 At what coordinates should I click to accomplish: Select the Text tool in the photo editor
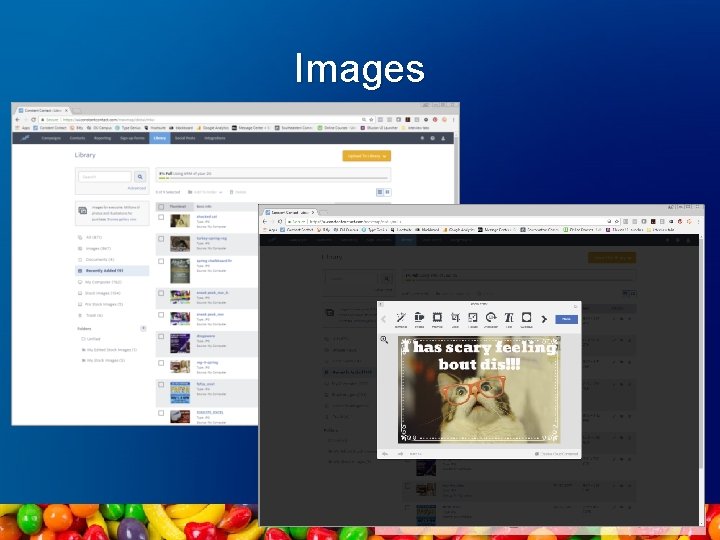click(x=509, y=320)
